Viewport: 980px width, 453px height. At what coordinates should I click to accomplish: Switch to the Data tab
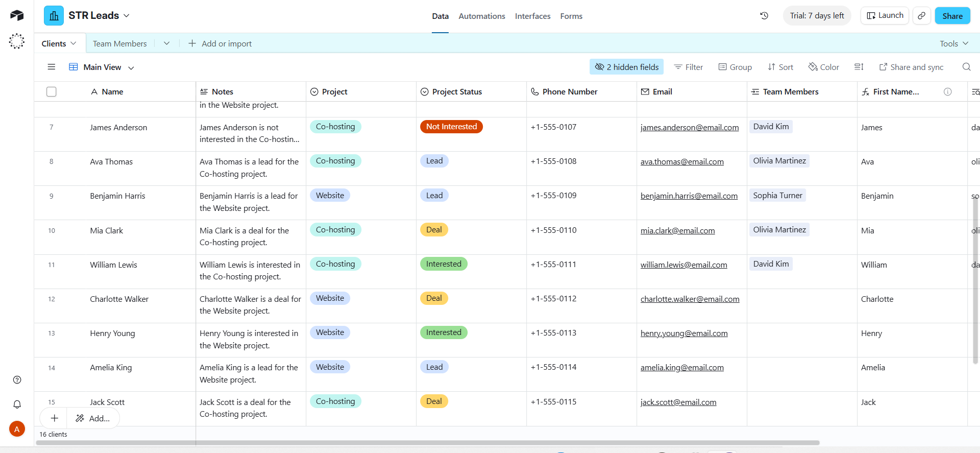coord(440,16)
